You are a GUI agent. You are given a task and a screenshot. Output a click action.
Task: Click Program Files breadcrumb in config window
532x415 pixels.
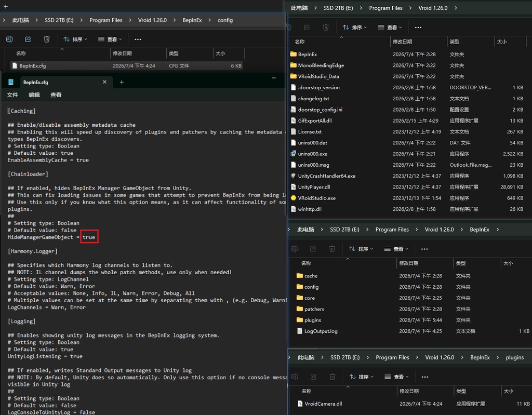tap(106, 20)
